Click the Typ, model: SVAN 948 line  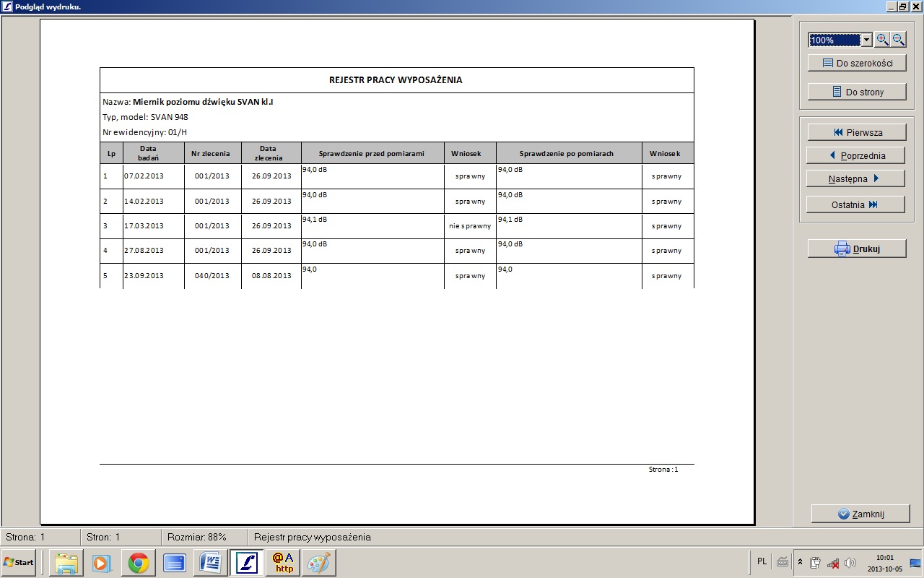[x=145, y=117]
